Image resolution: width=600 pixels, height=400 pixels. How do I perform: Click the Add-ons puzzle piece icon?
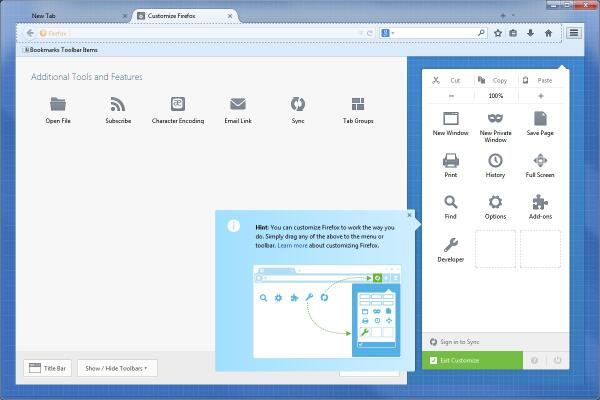click(540, 202)
